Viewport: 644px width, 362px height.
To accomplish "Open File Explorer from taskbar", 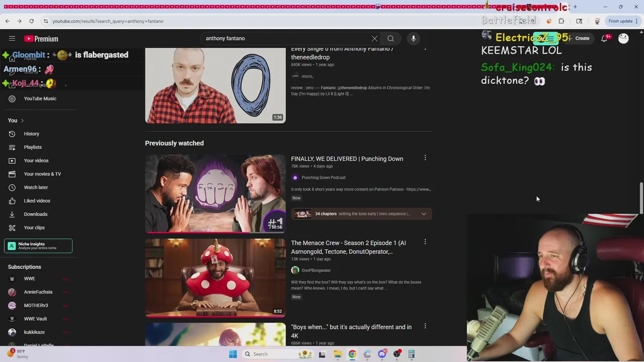I will point(337,354).
